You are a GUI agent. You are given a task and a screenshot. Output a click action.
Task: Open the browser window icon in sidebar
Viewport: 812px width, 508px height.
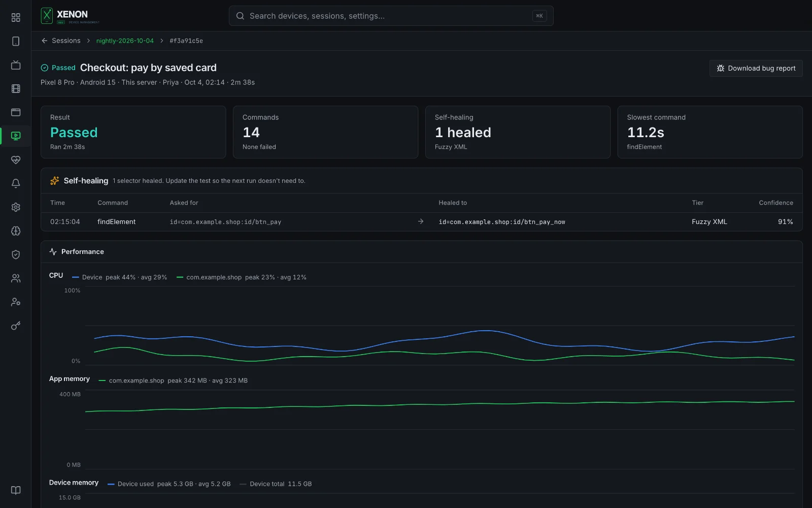[x=16, y=112]
